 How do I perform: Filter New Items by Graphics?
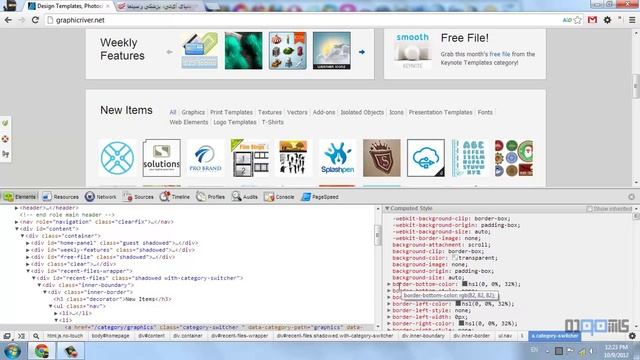pos(193,112)
